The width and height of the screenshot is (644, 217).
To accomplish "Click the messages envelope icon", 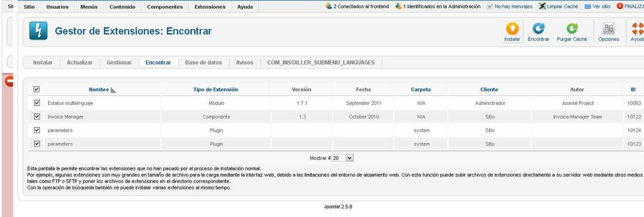I will coord(489,6).
